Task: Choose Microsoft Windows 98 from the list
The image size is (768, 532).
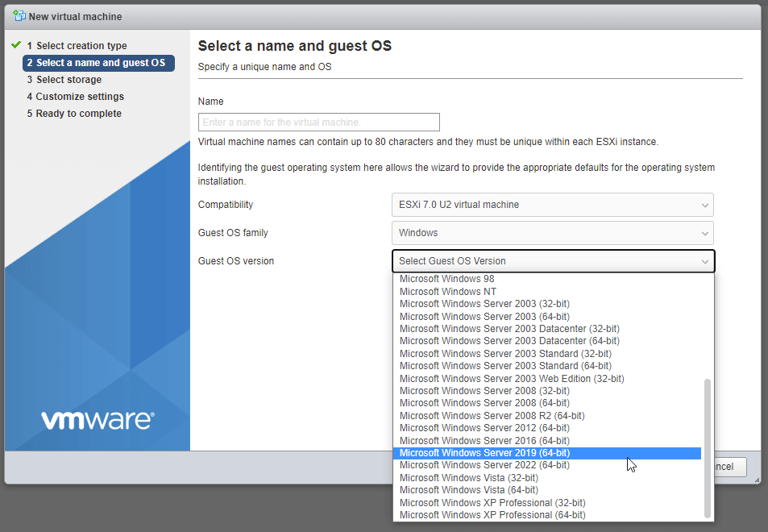Action: coord(547,279)
